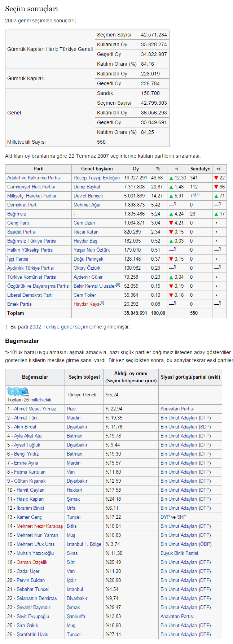Open footnote [7] next to 71 seats

[x=197, y=195]
